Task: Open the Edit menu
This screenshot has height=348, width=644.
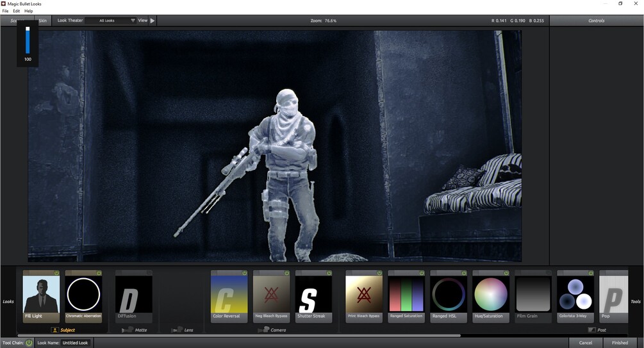Action: pos(17,11)
